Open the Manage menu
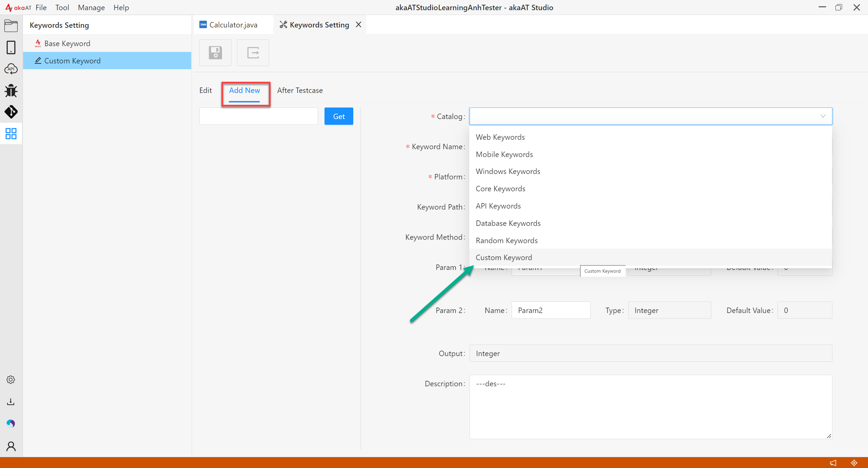This screenshot has height=468, width=868. pyautogui.click(x=91, y=7)
